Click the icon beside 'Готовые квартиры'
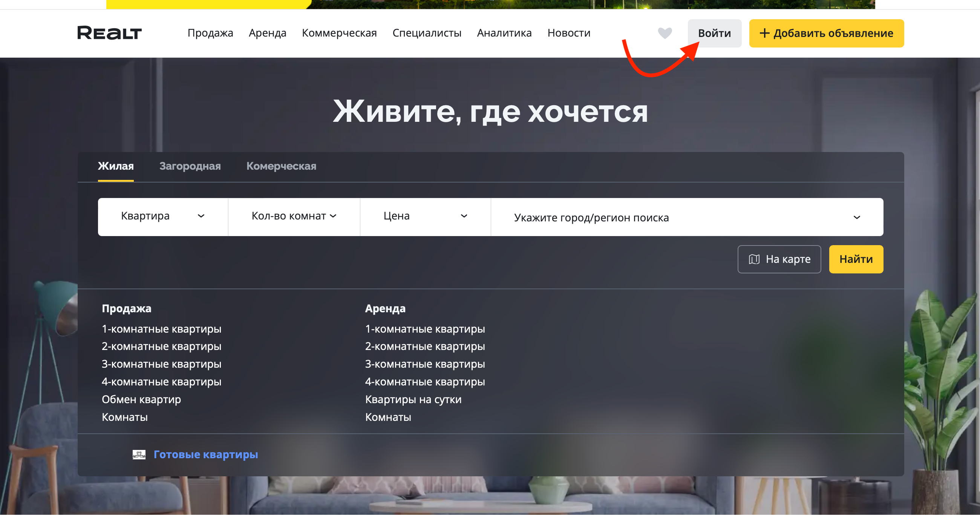Viewport: 980px width, 531px height. (139, 454)
